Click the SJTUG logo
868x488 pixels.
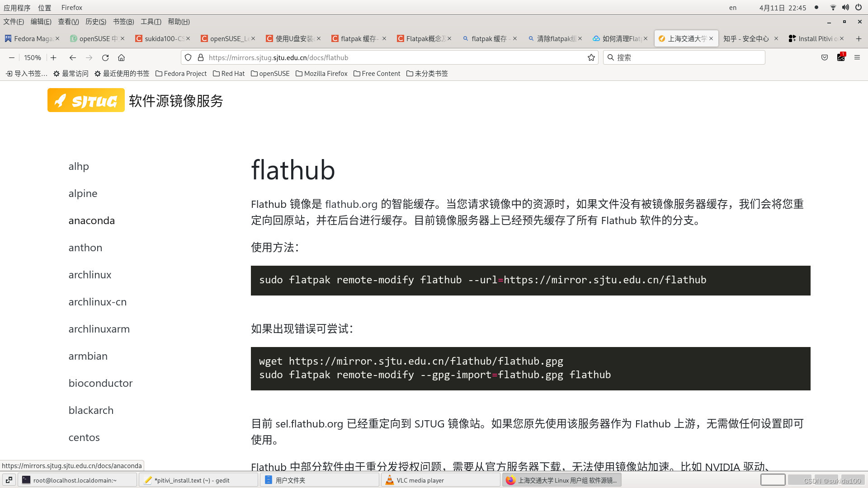pos(86,100)
